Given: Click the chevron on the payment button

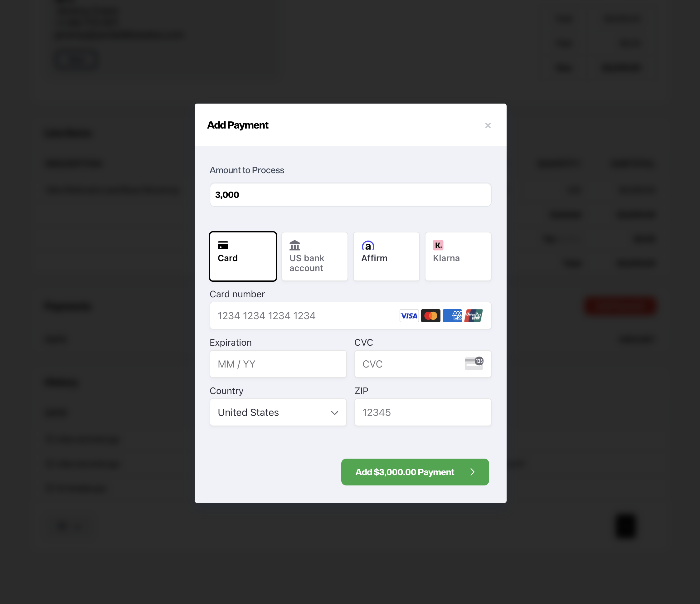Looking at the screenshot, I should tap(472, 472).
